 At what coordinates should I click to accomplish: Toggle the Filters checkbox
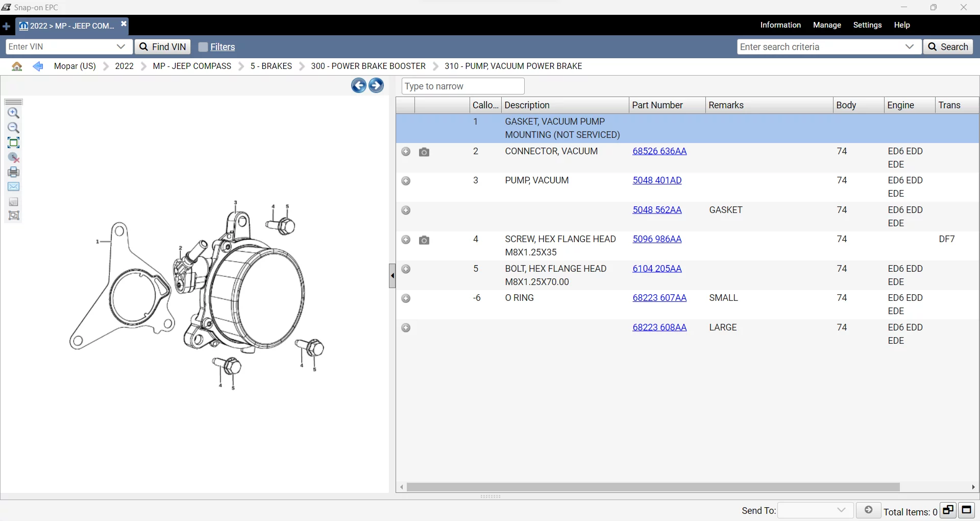pos(203,47)
